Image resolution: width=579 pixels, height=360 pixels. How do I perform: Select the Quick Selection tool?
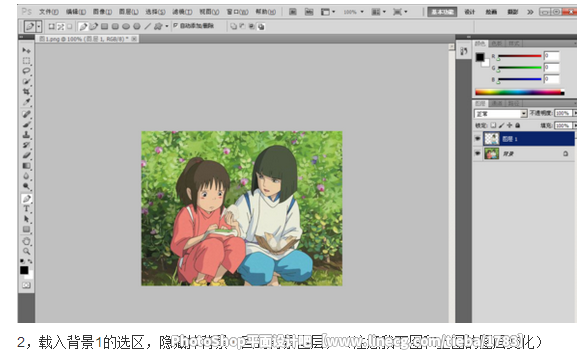pyautogui.click(x=26, y=81)
